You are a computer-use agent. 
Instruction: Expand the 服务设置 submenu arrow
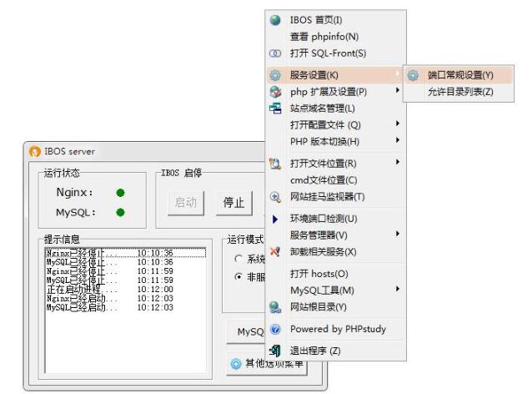click(x=397, y=73)
